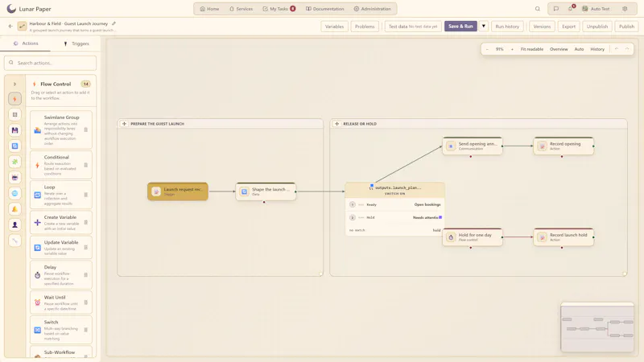Select the floppy disk category icon

14,130
